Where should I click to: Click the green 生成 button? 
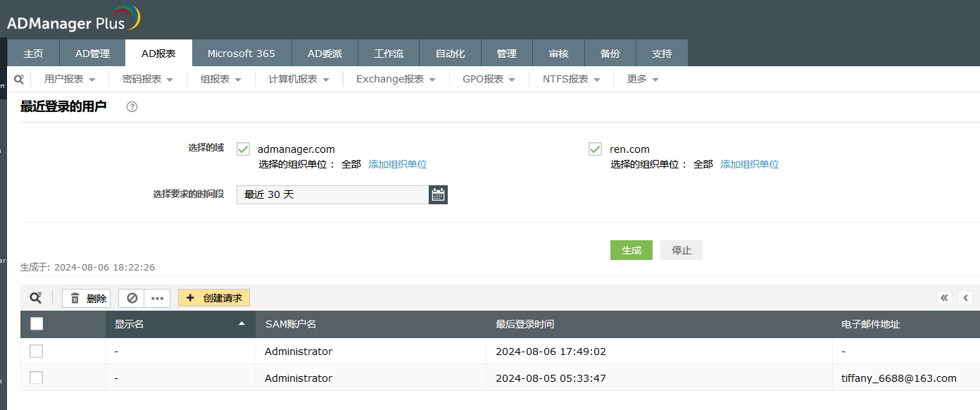coord(632,250)
